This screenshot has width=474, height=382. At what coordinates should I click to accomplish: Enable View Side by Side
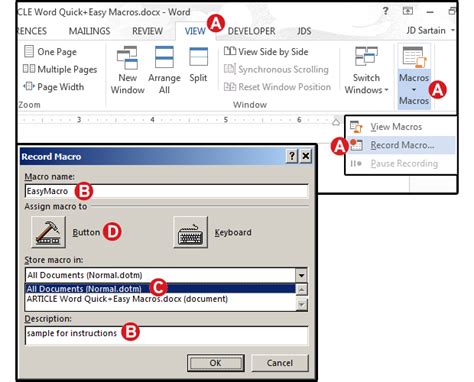(266, 52)
